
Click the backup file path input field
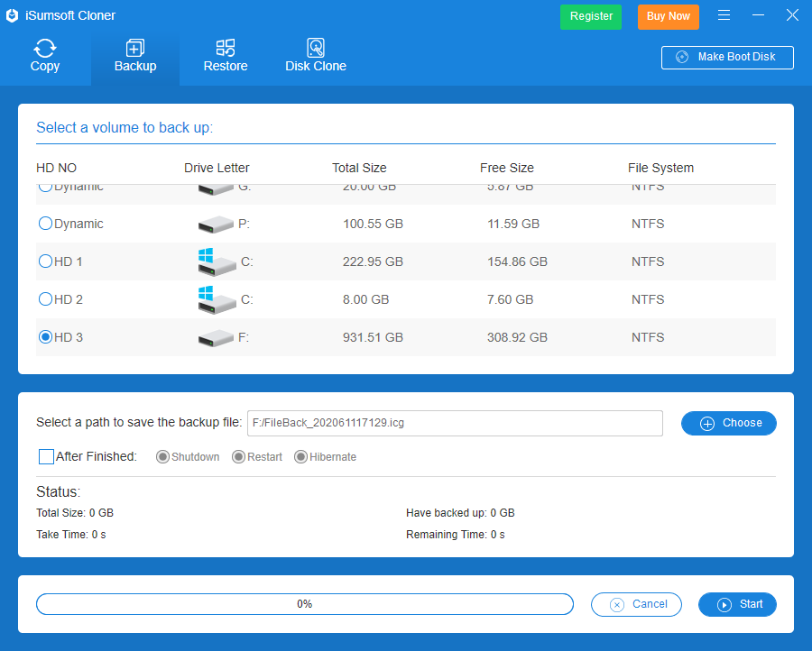pyautogui.click(x=455, y=423)
